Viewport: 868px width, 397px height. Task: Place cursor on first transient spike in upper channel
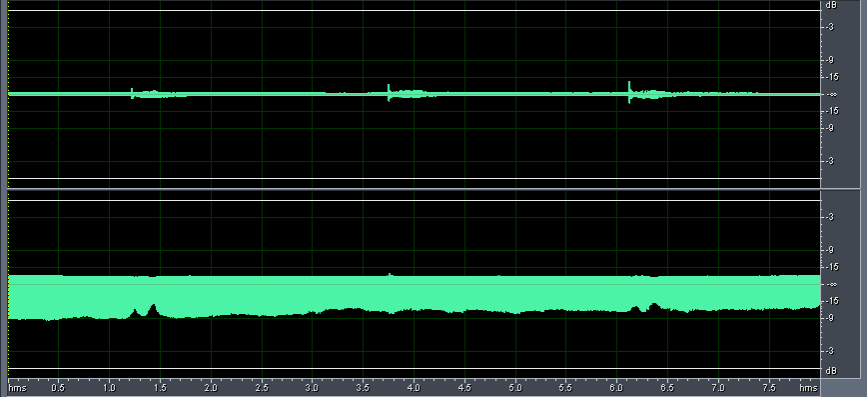point(132,93)
